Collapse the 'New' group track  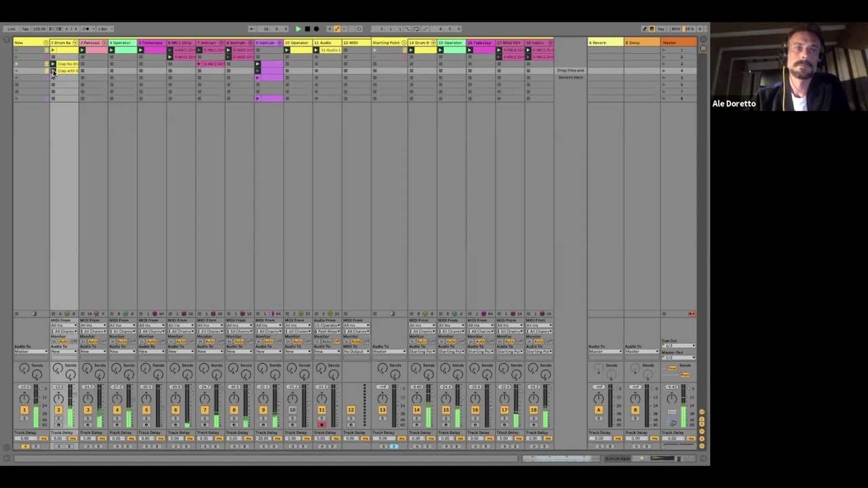[x=45, y=43]
